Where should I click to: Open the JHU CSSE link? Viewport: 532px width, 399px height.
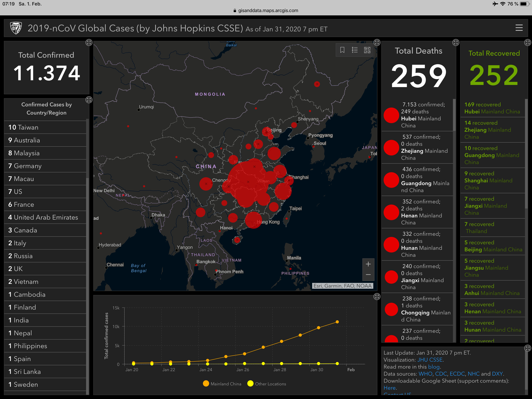click(x=430, y=360)
